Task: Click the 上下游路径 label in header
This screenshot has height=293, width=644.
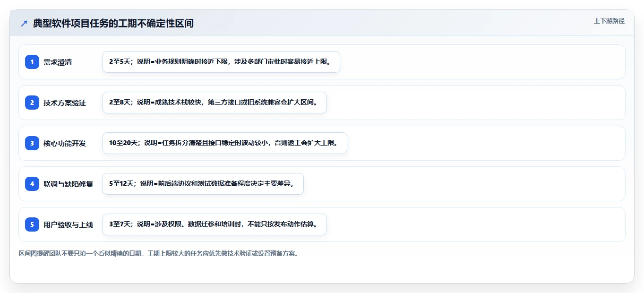Action: 609,21
